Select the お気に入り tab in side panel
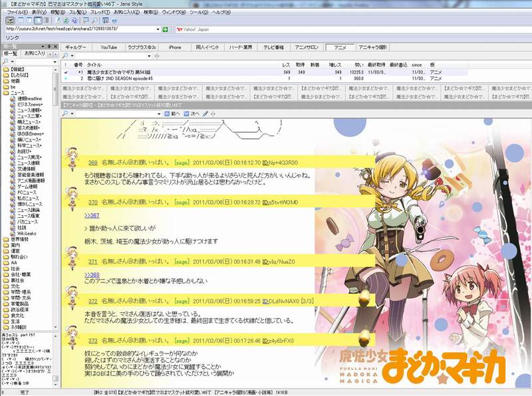Viewport: 532px width, 396px height. [x=35, y=53]
